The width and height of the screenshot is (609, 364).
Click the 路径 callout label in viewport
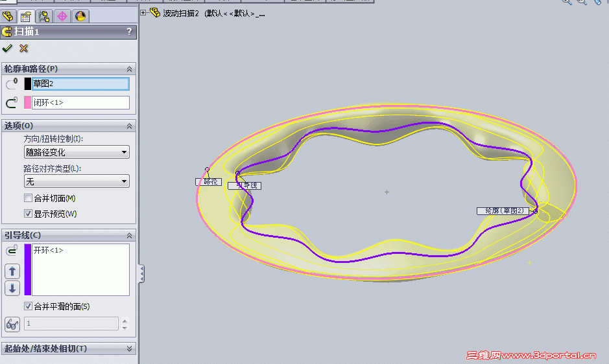[209, 181]
